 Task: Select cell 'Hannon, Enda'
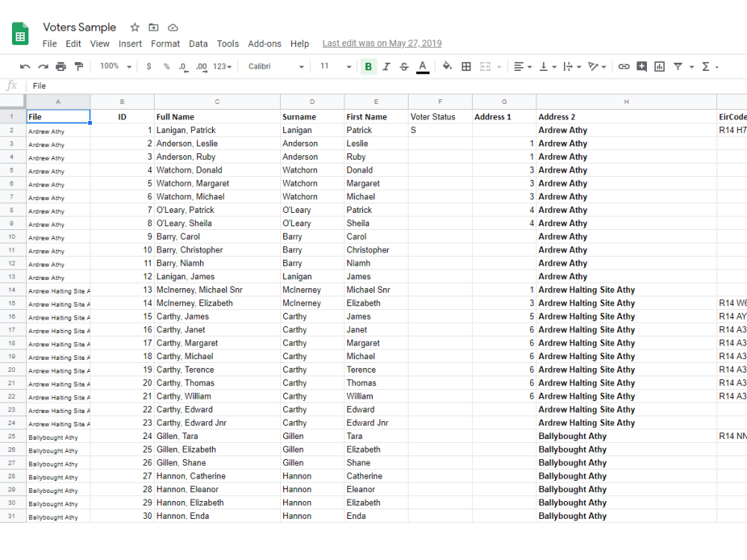point(217,516)
